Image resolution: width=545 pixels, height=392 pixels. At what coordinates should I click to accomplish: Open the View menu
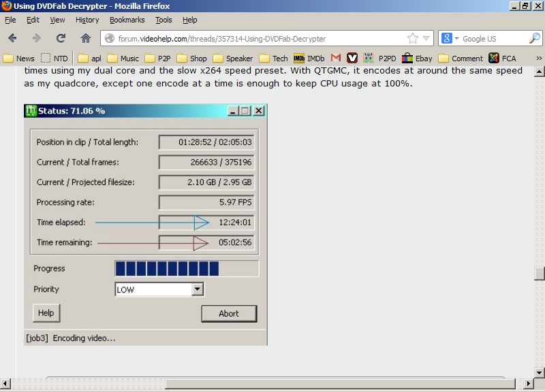pos(57,20)
